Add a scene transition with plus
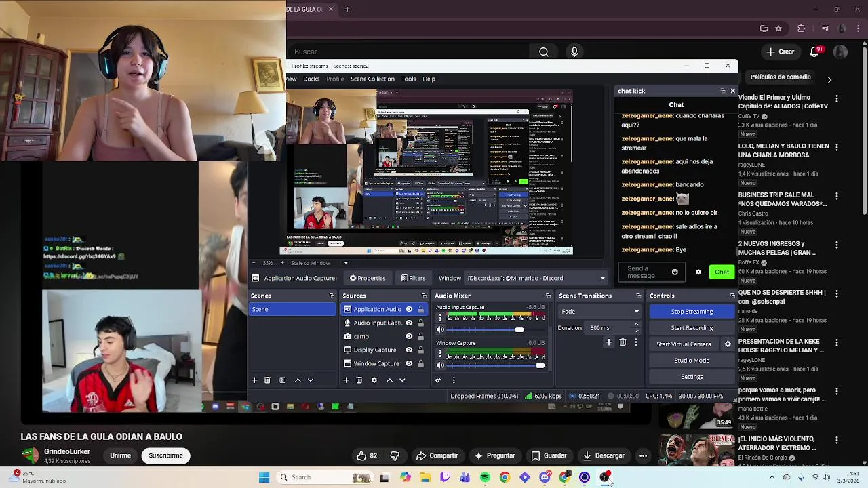The height and width of the screenshot is (488, 868). [608, 343]
